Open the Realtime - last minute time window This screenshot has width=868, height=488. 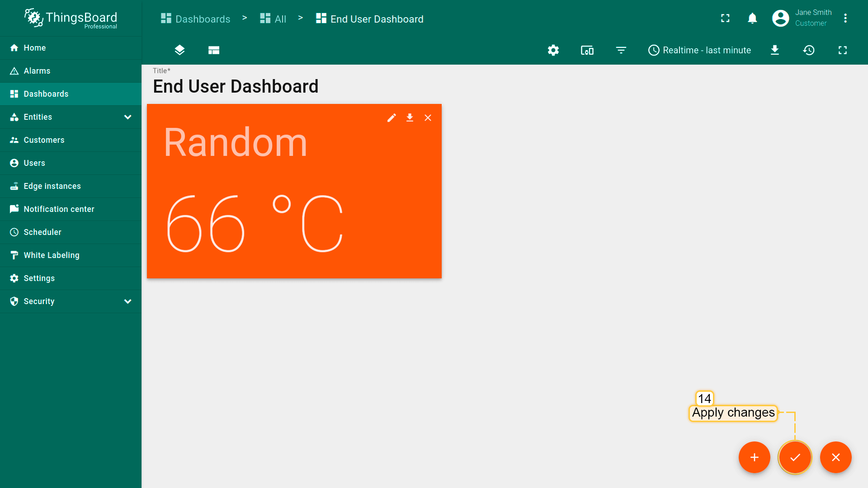coord(699,50)
